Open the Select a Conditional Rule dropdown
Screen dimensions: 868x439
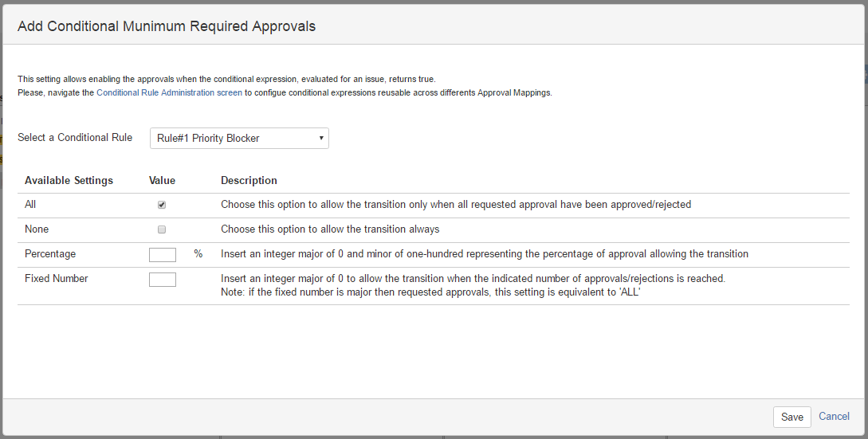239,138
